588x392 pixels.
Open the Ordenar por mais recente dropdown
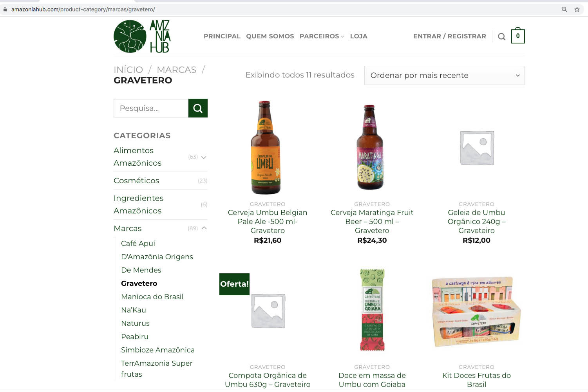pos(444,75)
